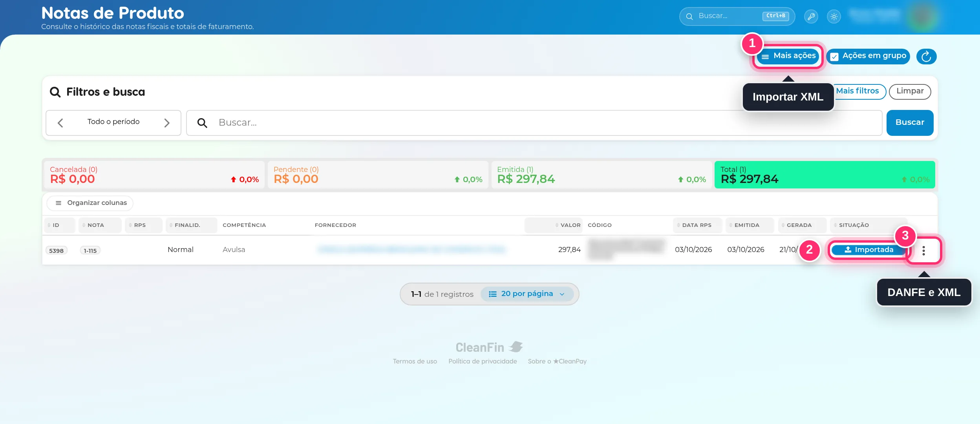The height and width of the screenshot is (424, 980).
Task: Select the green Total summary card
Action: point(825,175)
